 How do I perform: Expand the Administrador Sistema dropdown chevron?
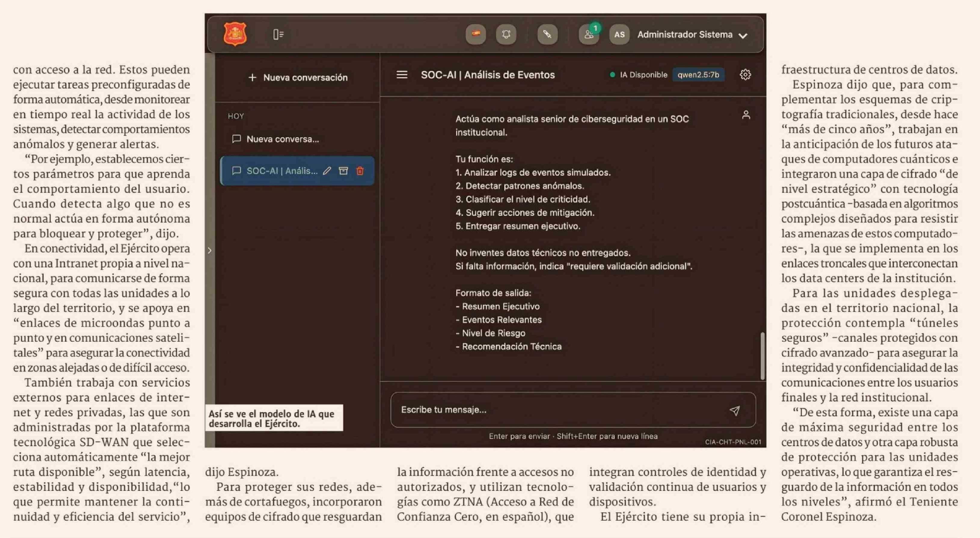coord(743,36)
